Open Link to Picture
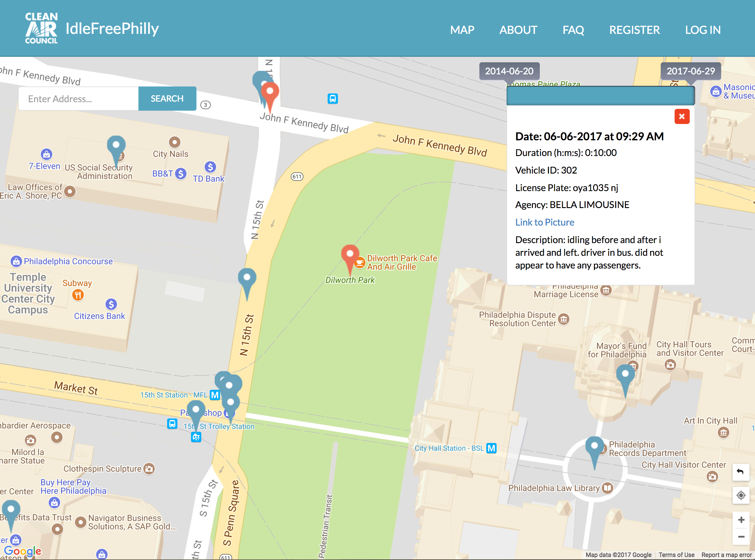 click(x=545, y=222)
